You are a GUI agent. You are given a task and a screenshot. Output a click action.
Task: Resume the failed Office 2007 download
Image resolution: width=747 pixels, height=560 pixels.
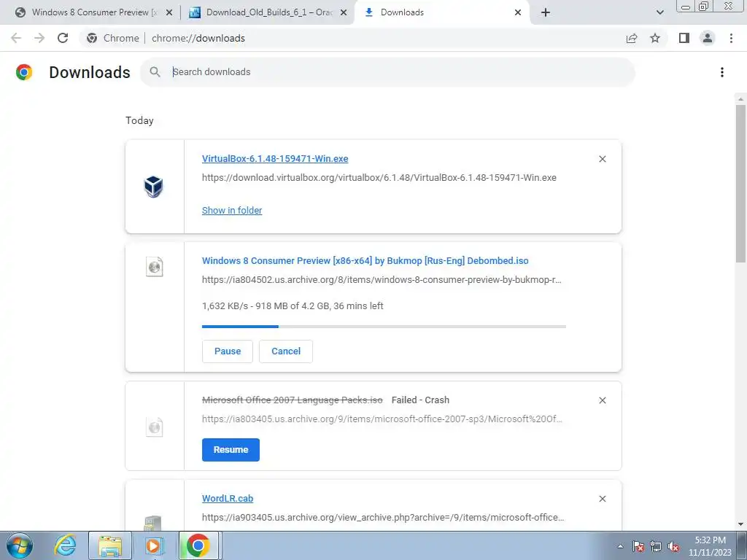[231, 450]
